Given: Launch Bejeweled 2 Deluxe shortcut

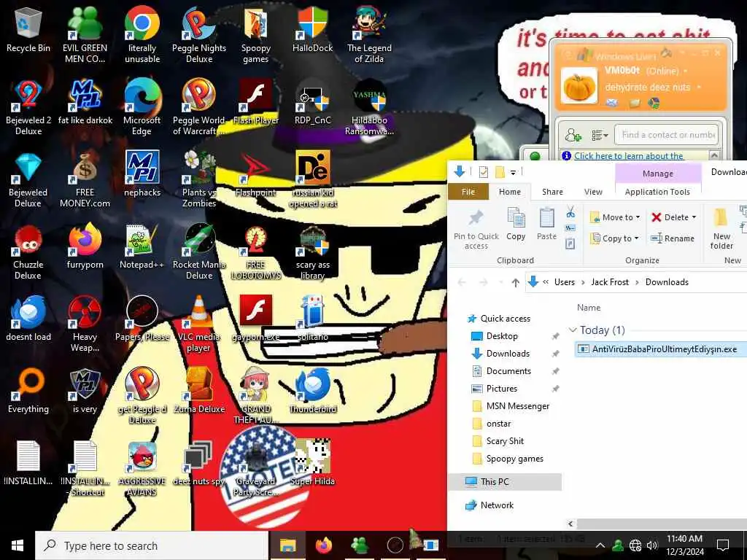Looking at the screenshot, I should (x=28, y=108).
